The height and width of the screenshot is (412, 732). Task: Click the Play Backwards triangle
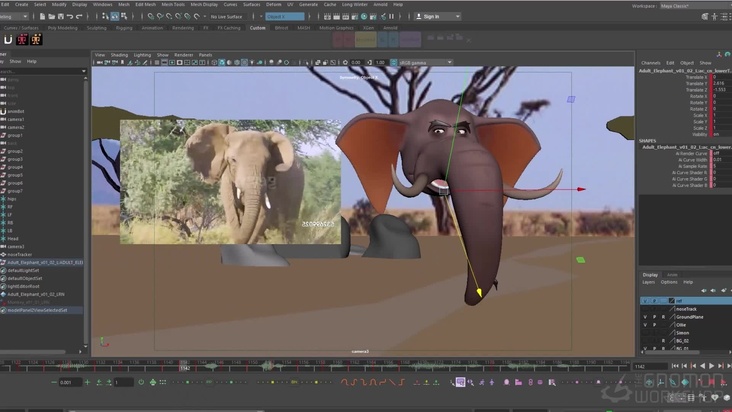[703, 366]
